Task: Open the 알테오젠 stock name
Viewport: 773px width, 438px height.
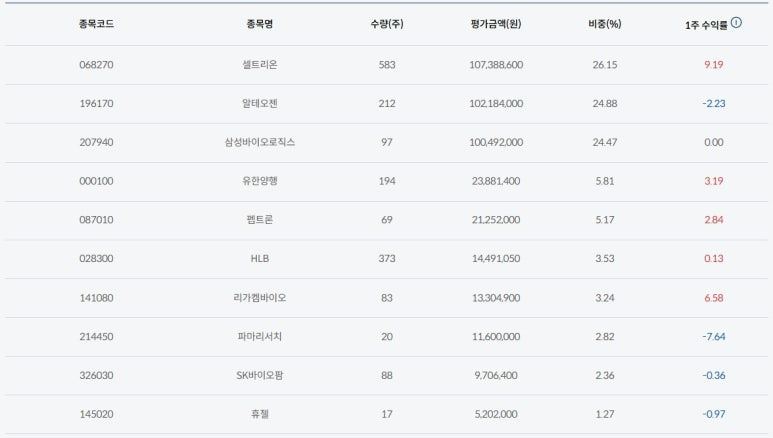Action: tap(260, 103)
